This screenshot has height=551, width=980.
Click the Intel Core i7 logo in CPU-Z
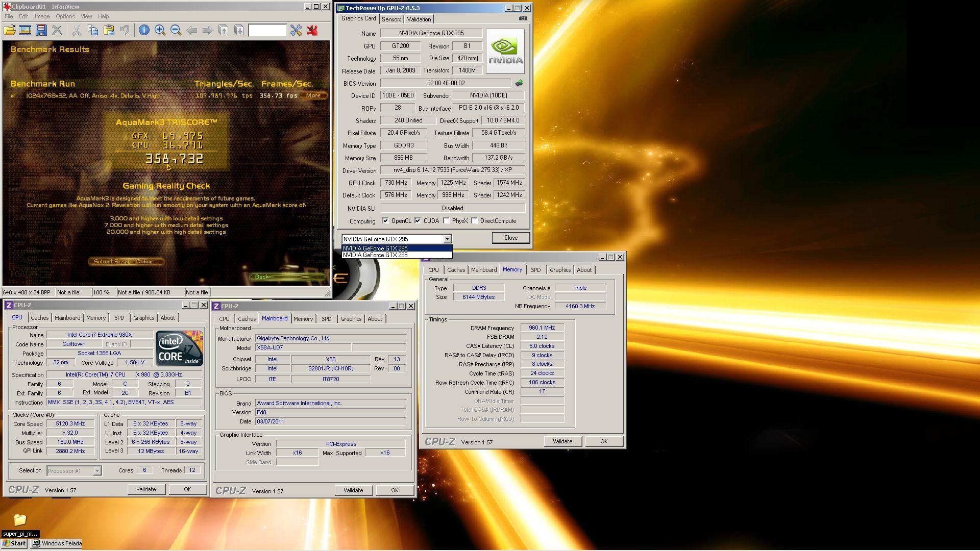(179, 348)
